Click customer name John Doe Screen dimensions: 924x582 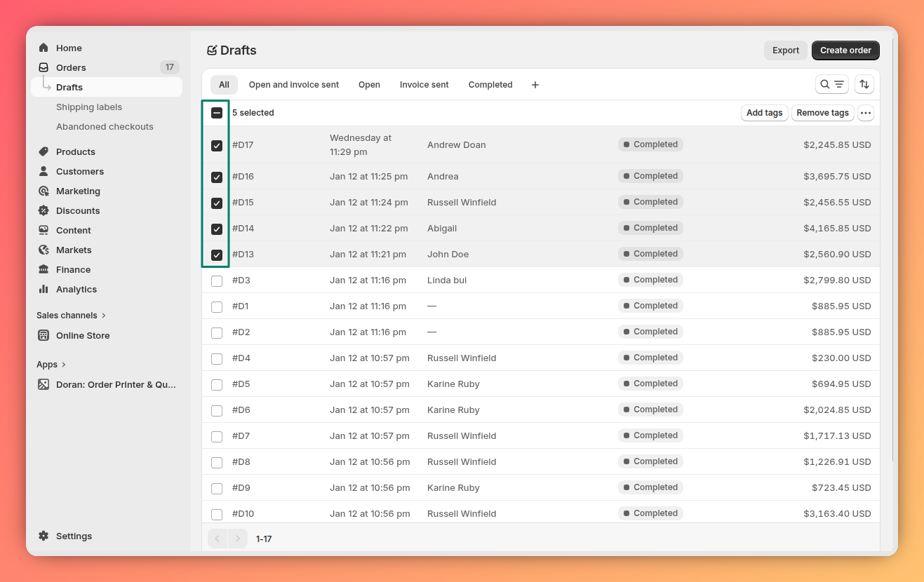tap(448, 254)
